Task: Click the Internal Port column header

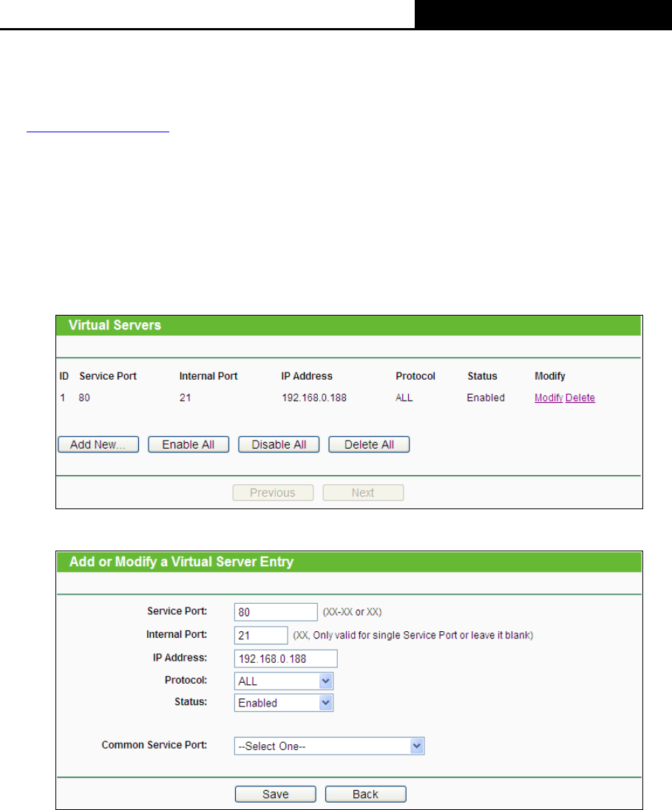Action: coord(208,376)
